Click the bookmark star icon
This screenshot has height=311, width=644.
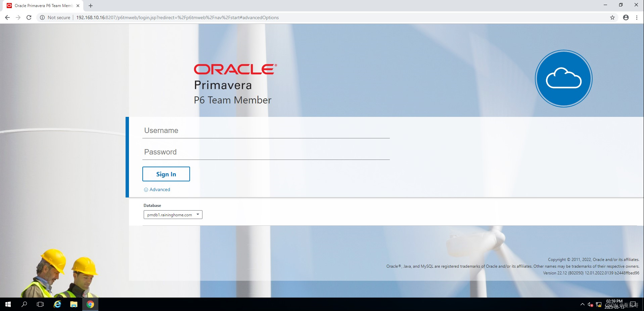pos(612,17)
